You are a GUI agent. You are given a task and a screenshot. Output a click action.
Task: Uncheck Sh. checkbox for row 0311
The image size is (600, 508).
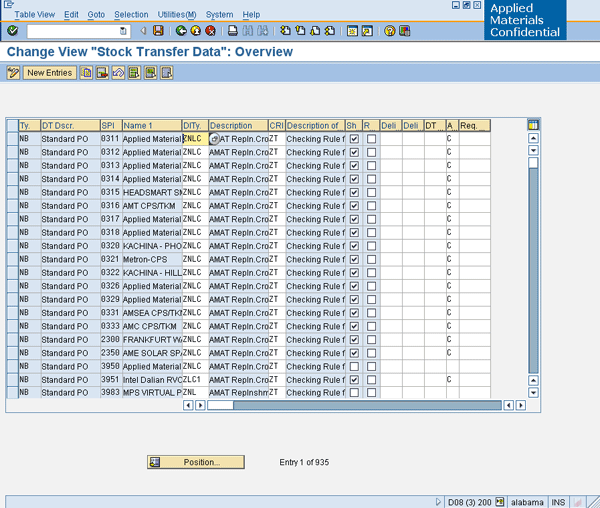tap(354, 139)
